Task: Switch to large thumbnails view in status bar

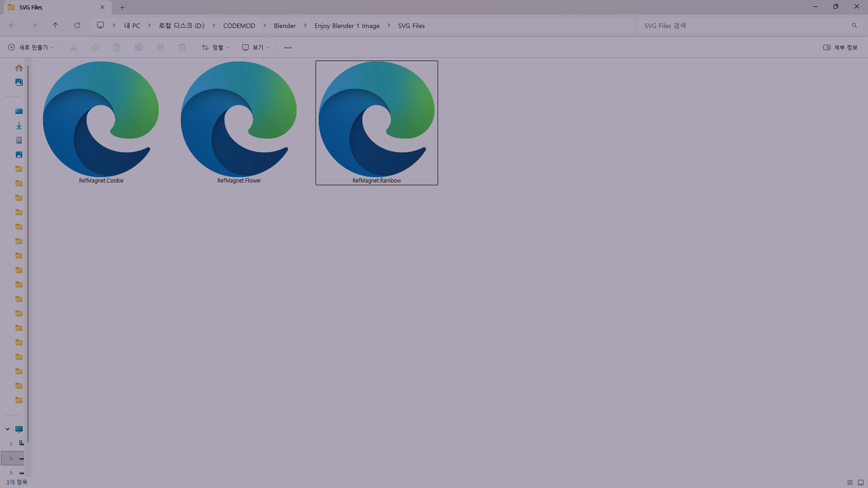Action: click(x=861, y=483)
